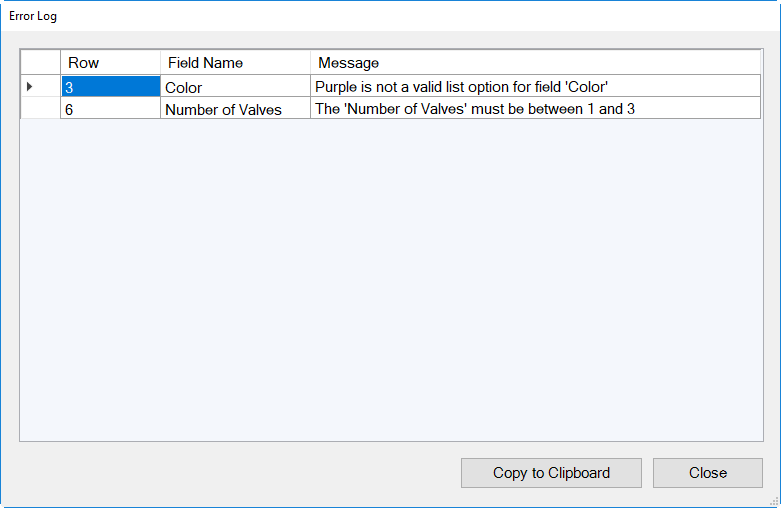This screenshot has width=781, height=508.
Task: Click the divider between Row and Field Name headers
Action: (x=160, y=63)
